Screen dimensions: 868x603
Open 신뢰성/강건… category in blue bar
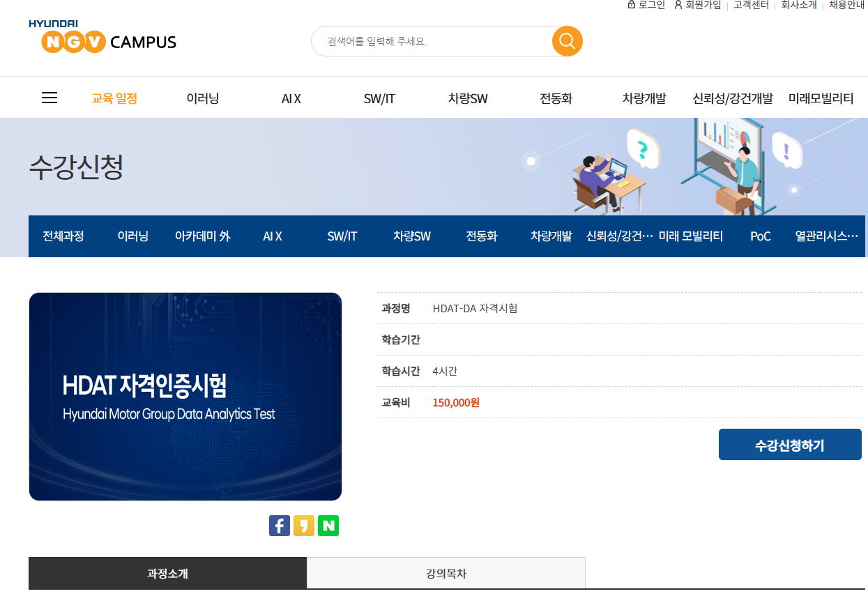621,236
